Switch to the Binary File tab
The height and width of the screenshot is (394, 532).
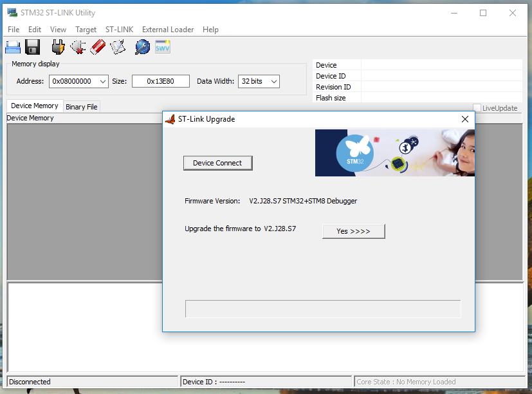(82, 107)
